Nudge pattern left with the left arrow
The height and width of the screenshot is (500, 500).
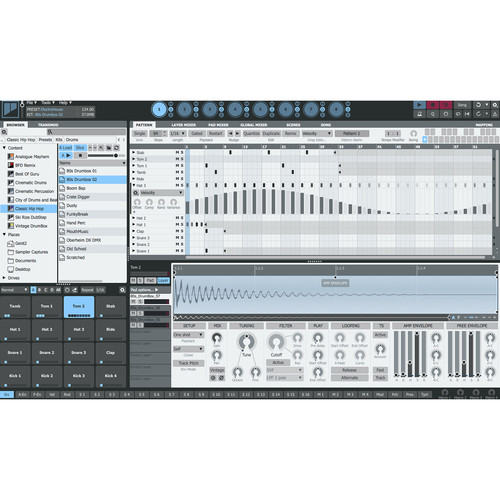point(230,133)
